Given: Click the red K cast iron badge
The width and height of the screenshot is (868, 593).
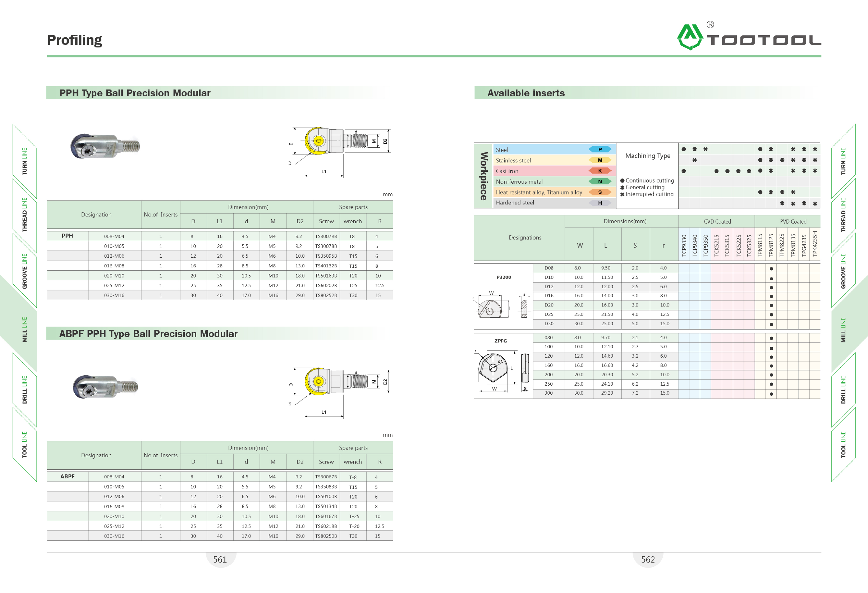Looking at the screenshot, I should tap(600, 171).
